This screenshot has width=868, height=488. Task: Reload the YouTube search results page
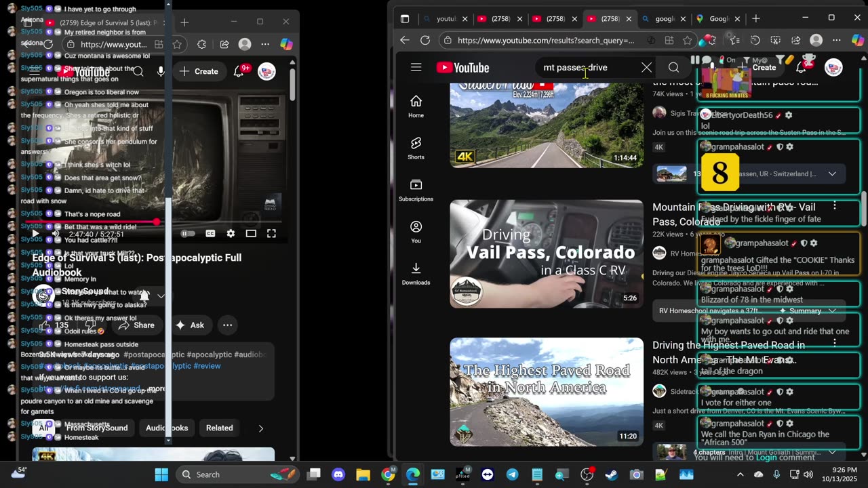pyautogui.click(x=425, y=40)
